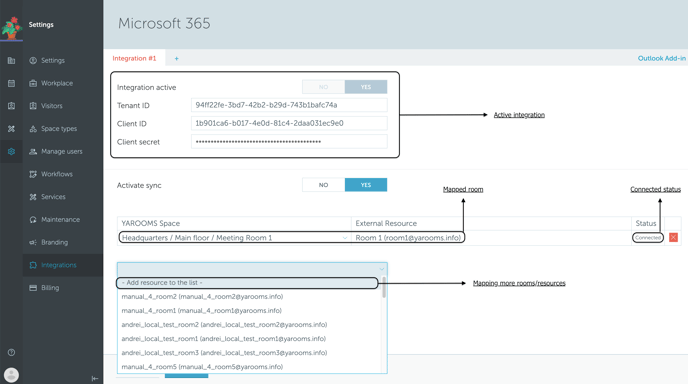Switch to the Integration #1 tab

pos(134,58)
